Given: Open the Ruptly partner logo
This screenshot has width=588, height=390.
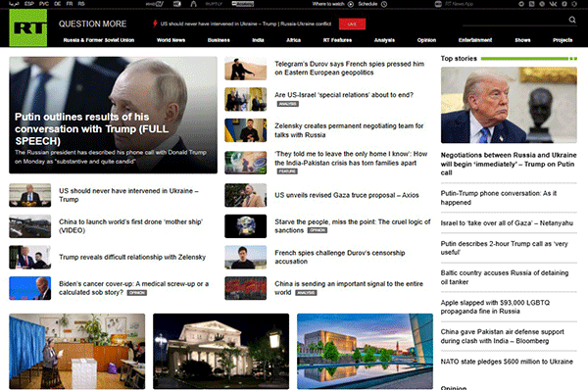Looking at the screenshot, I should (214, 4).
